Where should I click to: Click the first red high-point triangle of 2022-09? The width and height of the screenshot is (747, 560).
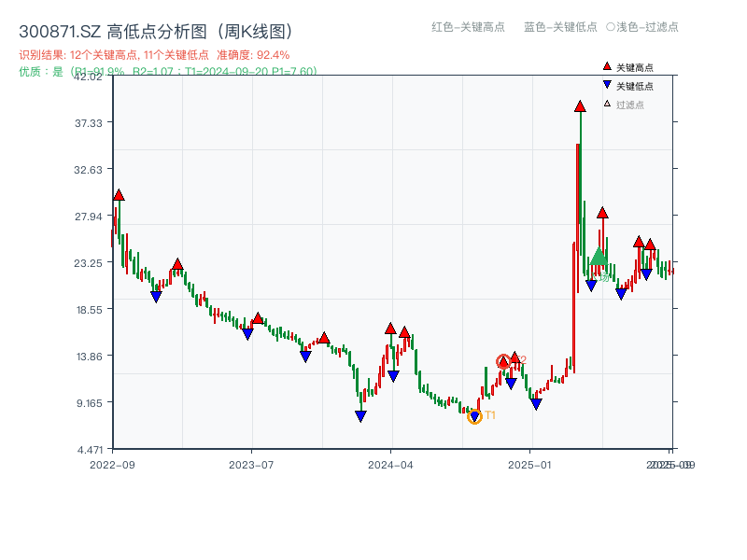click(x=118, y=193)
